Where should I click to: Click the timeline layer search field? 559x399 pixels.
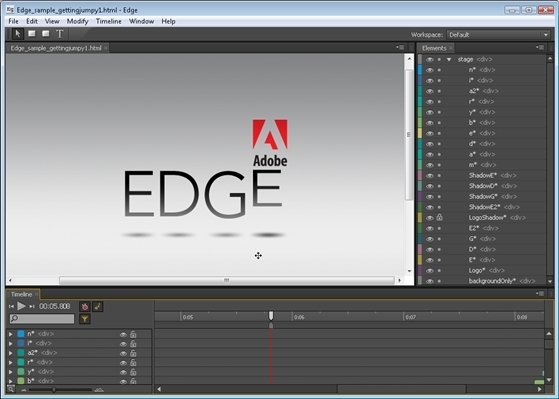pos(42,318)
